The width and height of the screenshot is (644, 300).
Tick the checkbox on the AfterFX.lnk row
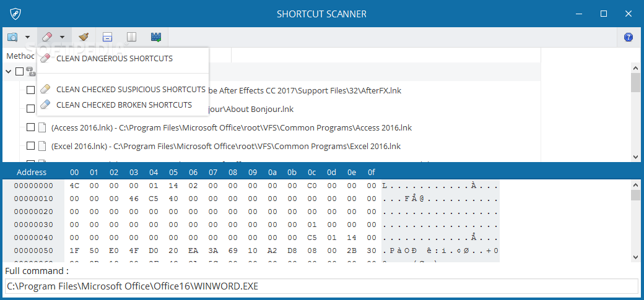tap(30, 90)
